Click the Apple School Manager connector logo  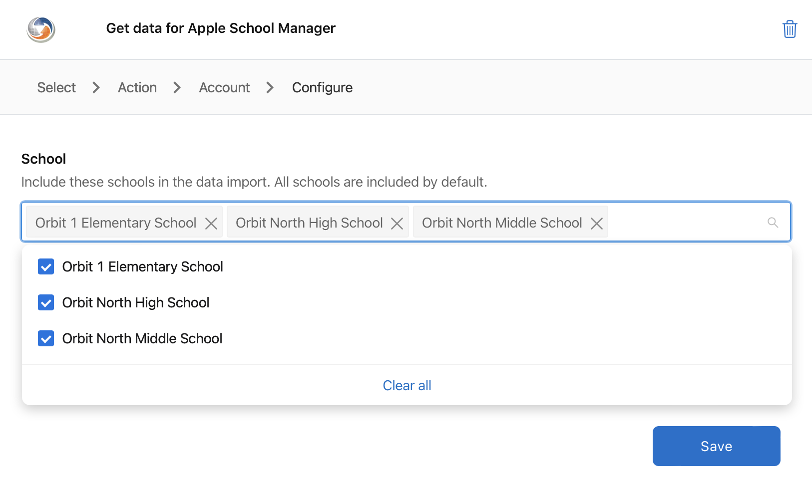point(41,29)
